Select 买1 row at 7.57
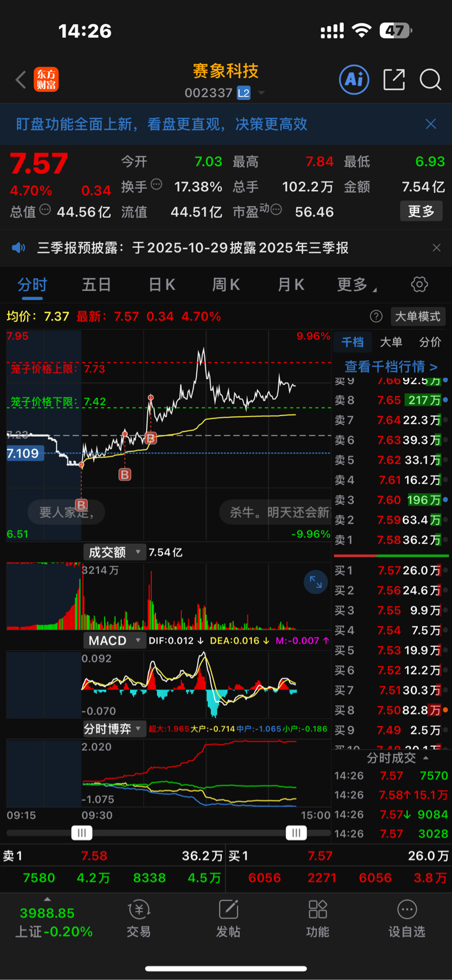The width and height of the screenshot is (452, 980). (x=391, y=570)
